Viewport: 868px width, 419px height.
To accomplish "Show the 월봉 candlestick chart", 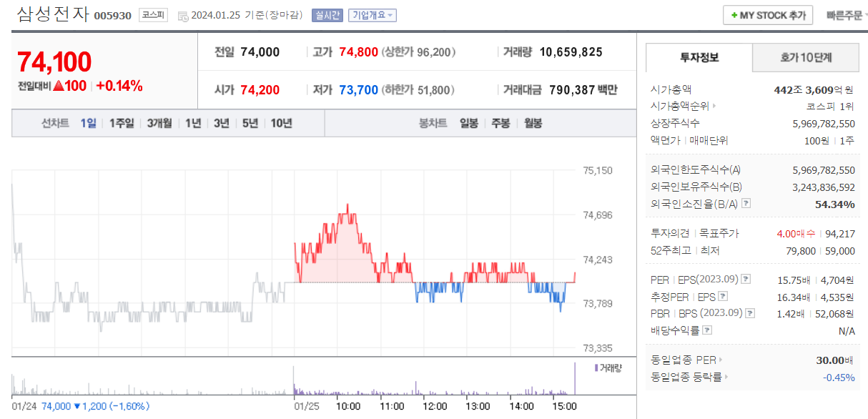I will pos(533,123).
